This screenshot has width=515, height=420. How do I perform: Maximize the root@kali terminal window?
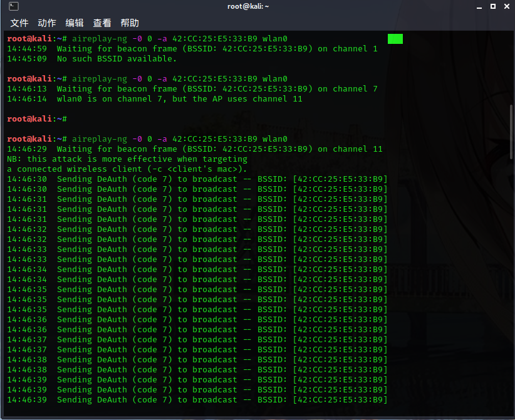(493, 6)
